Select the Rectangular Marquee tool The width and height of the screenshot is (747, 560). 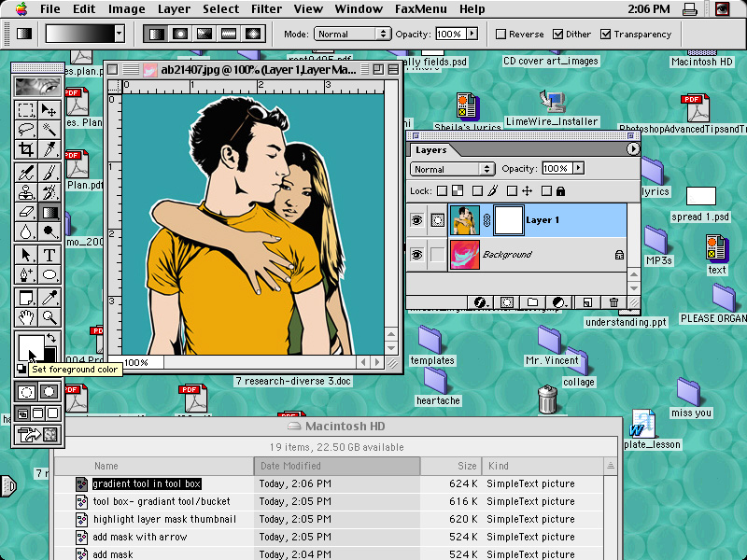coord(26,110)
